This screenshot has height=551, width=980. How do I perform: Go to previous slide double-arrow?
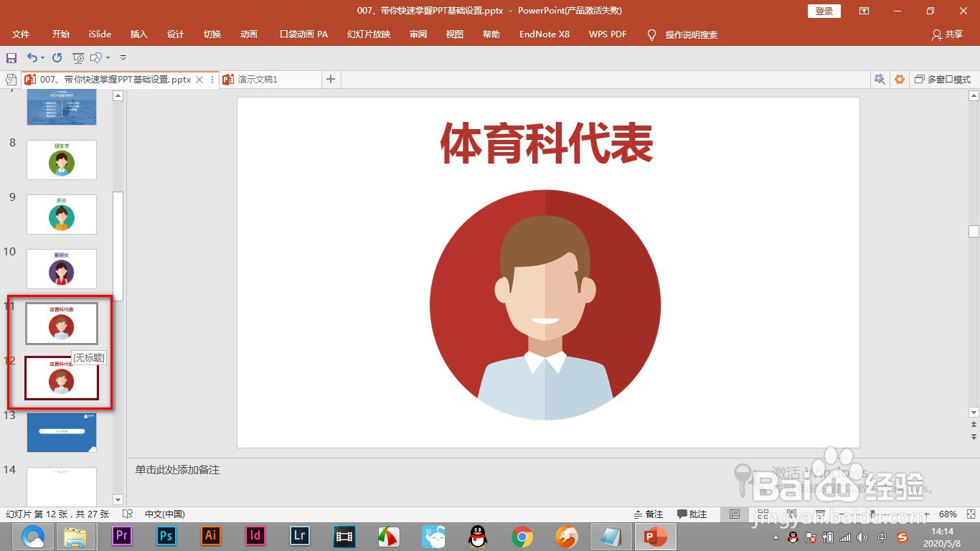point(974,425)
